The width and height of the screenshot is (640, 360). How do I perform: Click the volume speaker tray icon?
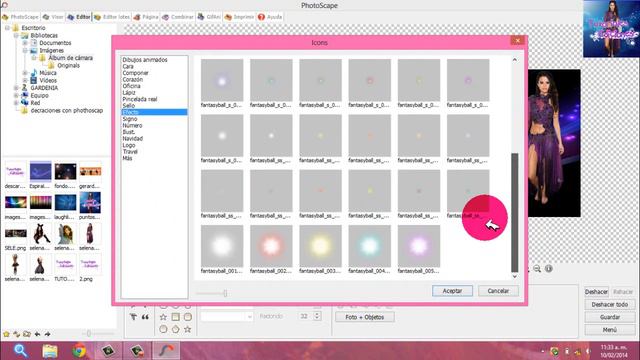coord(588,351)
